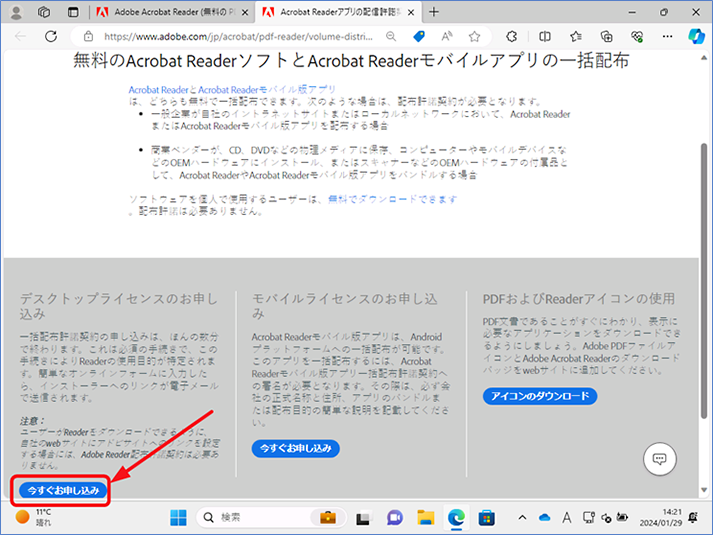
Task: Open the Collections icon
Action: [607, 36]
